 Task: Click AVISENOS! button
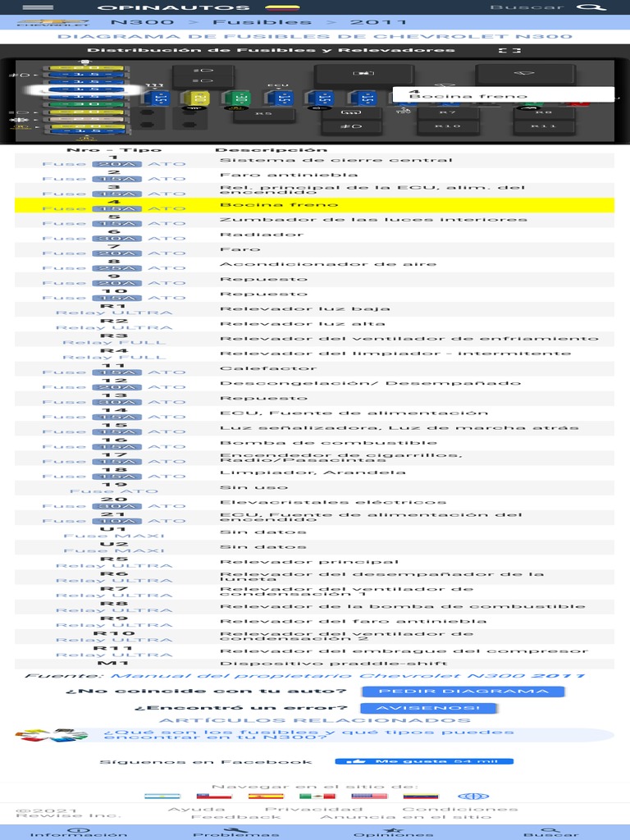pos(428,708)
